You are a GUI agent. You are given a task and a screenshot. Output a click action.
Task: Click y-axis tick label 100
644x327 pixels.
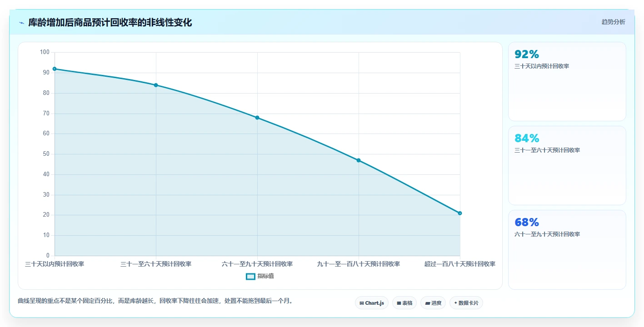click(x=45, y=52)
